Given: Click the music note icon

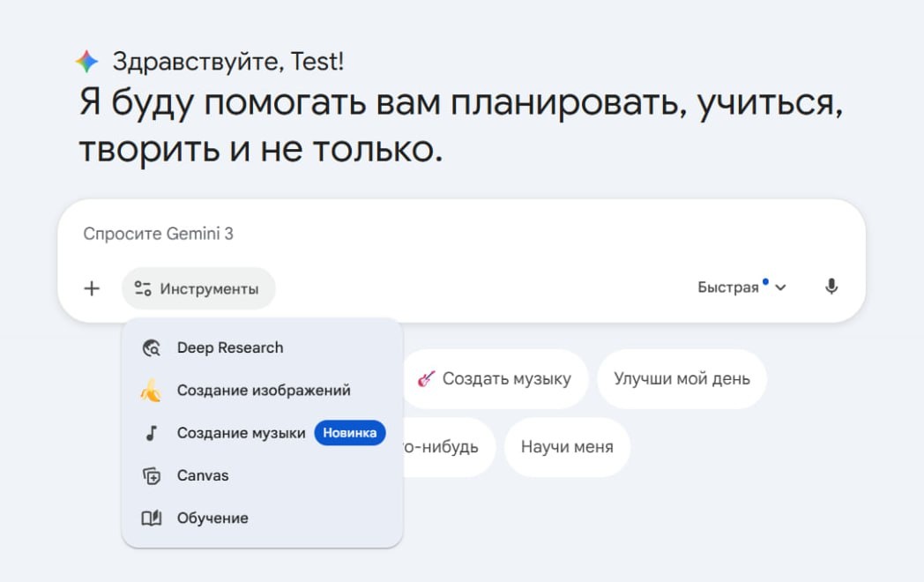Looking at the screenshot, I should (x=152, y=433).
